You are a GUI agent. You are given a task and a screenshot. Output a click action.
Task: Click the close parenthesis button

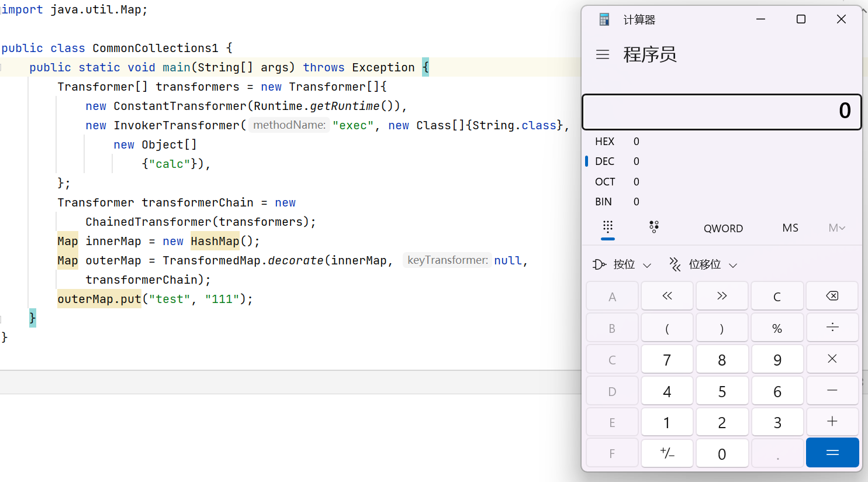722,328
